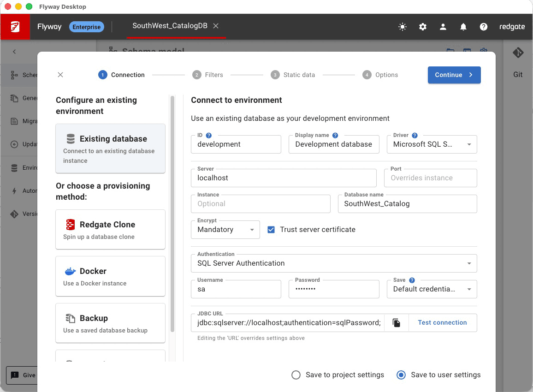This screenshot has height=392, width=533.
Task: Click the ID field containing development
Action: (x=236, y=144)
